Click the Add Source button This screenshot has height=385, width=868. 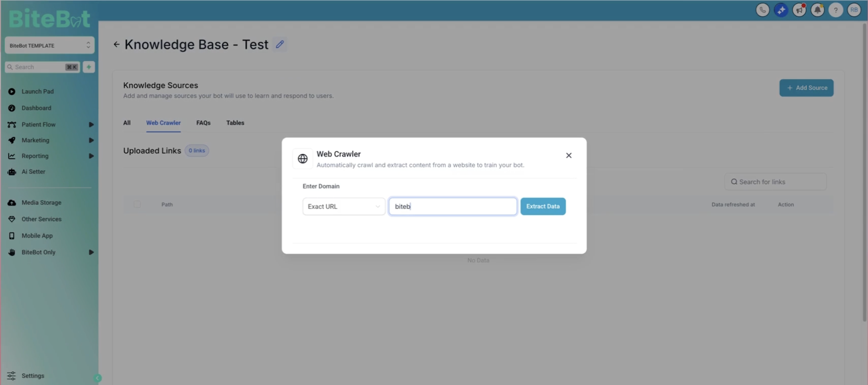(x=806, y=88)
